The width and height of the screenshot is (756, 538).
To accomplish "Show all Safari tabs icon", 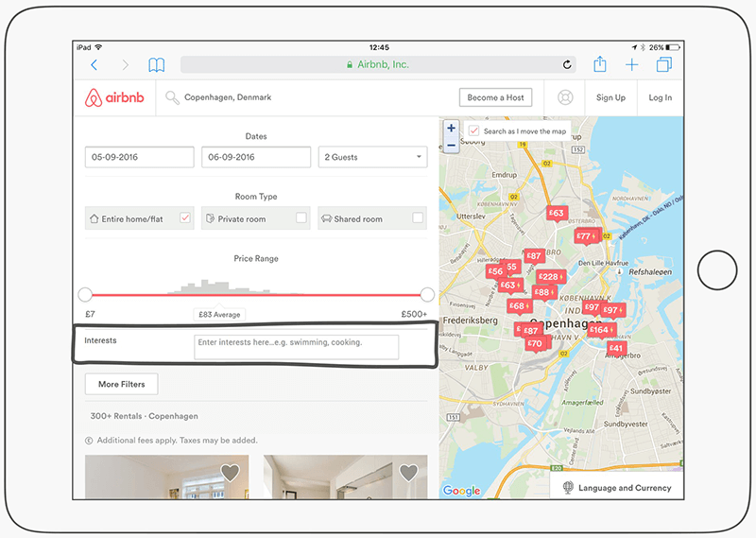I will pyautogui.click(x=664, y=64).
